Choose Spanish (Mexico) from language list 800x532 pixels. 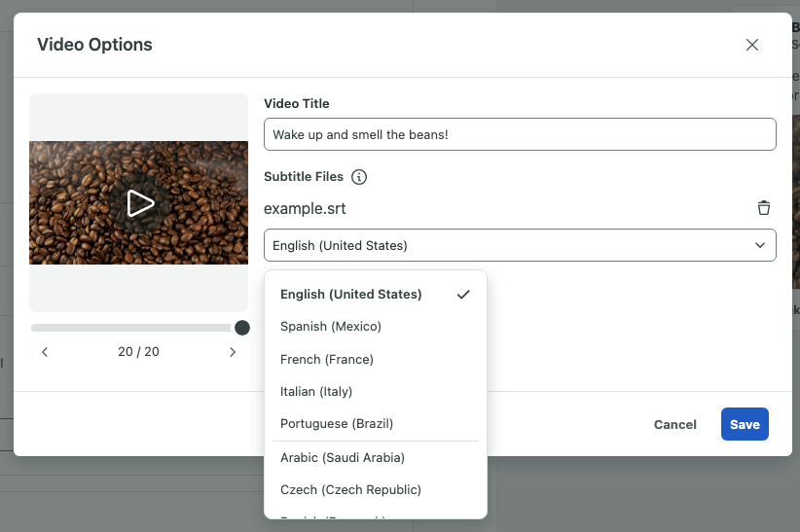[x=376, y=327]
